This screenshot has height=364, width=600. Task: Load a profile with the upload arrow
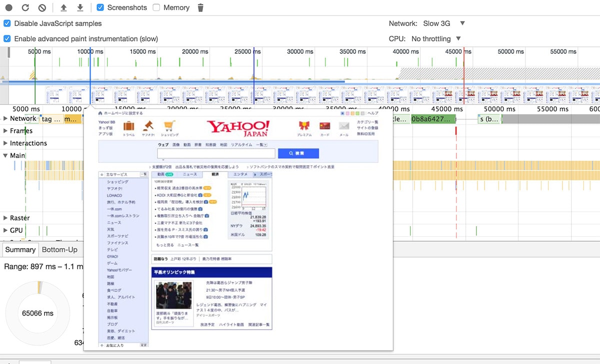[x=63, y=8]
